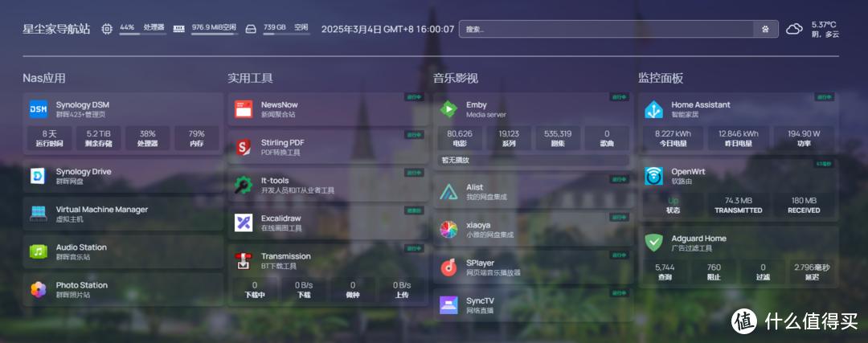The image size is (868, 343).
Task: Click the NewsNow running status badge
Action: coord(414,97)
